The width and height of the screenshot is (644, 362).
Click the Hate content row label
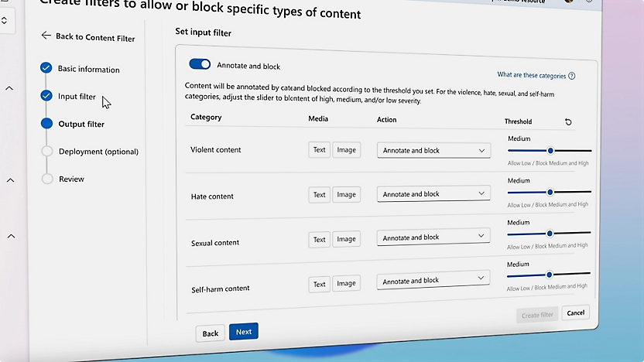click(212, 196)
